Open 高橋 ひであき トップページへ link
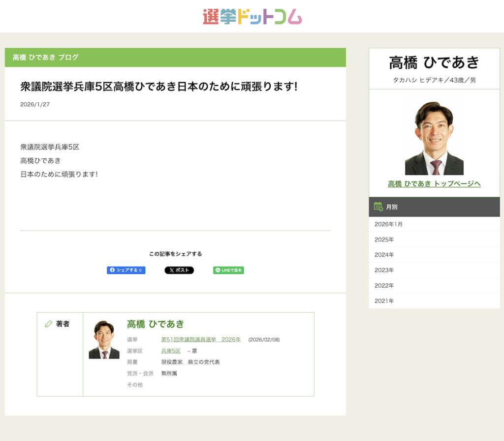 tap(434, 184)
